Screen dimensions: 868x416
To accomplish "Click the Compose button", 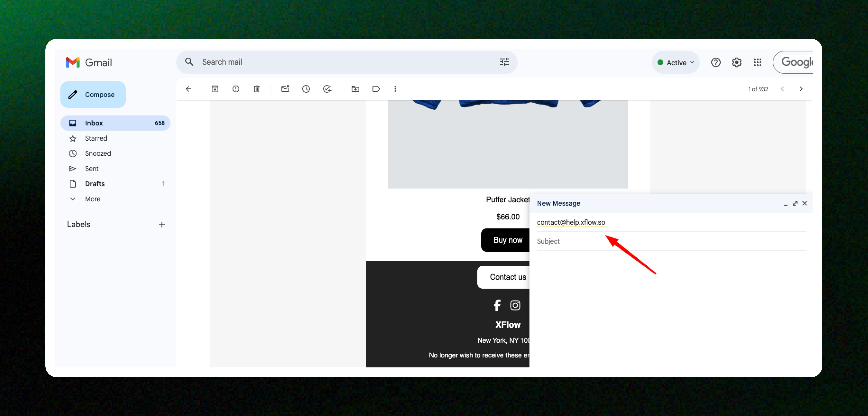I will point(93,95).
